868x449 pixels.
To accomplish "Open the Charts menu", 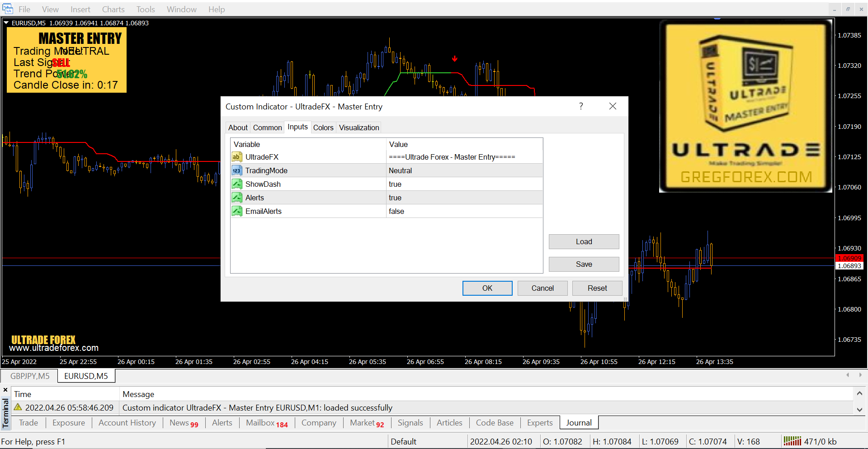I will point(113,9).
